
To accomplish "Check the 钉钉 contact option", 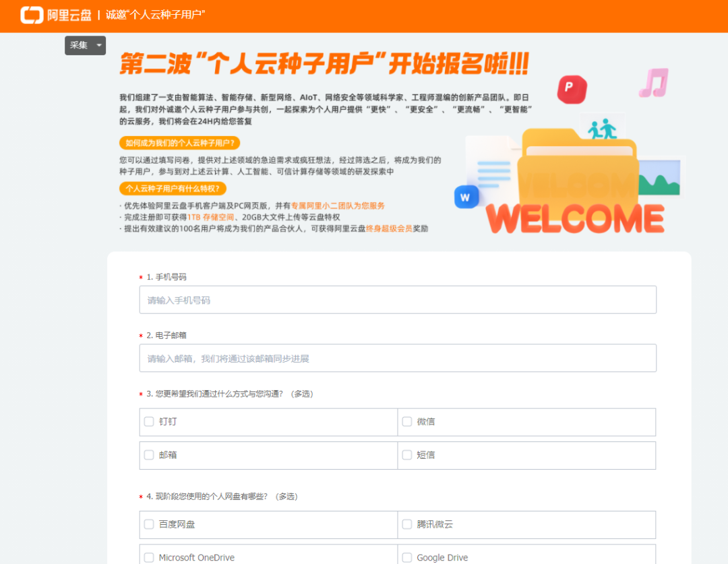I will point(149,422).
